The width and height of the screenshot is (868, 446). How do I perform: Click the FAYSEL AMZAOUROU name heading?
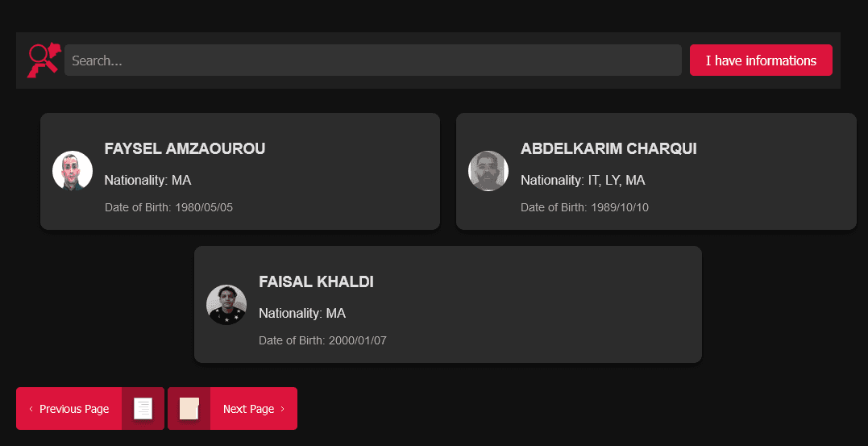click(185, 148)
